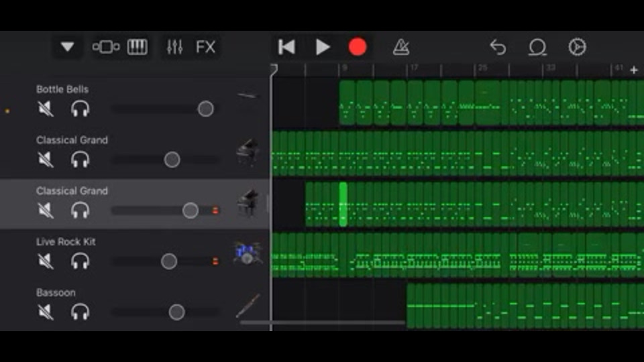Screen dimensions: 644x362
Task: Select the Live Rock Kit track name
Action: tap(66, 242)
